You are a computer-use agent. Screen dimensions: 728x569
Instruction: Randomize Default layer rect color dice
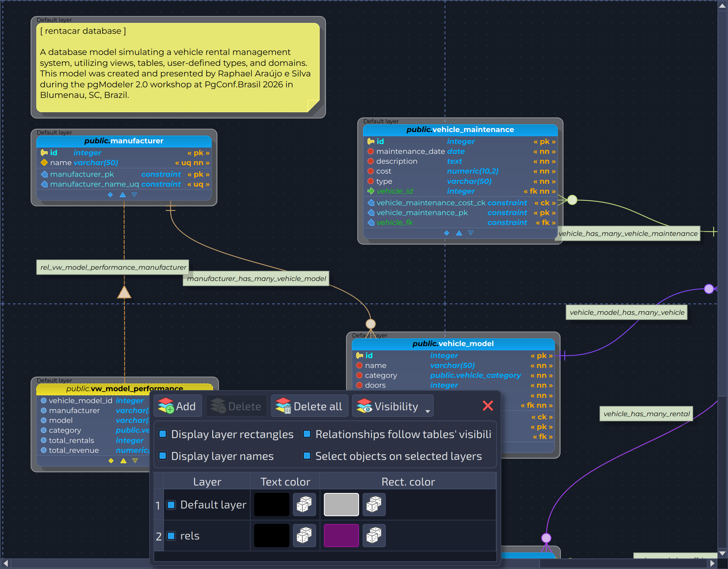pos(374,505)
